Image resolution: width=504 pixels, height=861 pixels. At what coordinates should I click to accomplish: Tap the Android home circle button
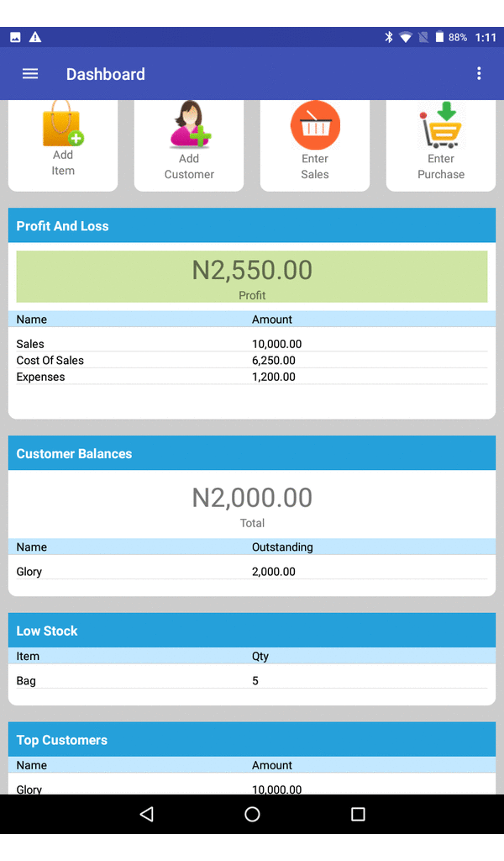(x=252, y=814)
